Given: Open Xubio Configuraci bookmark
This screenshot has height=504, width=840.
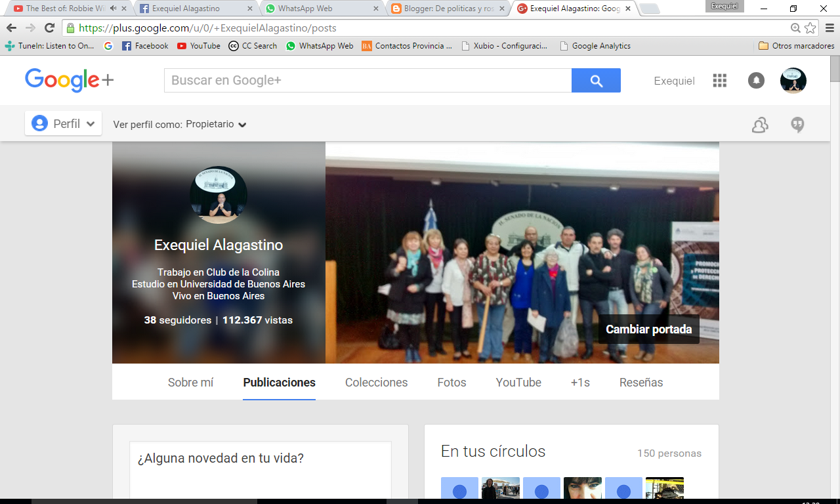Looking at the screenshot, I should [505, 46].
